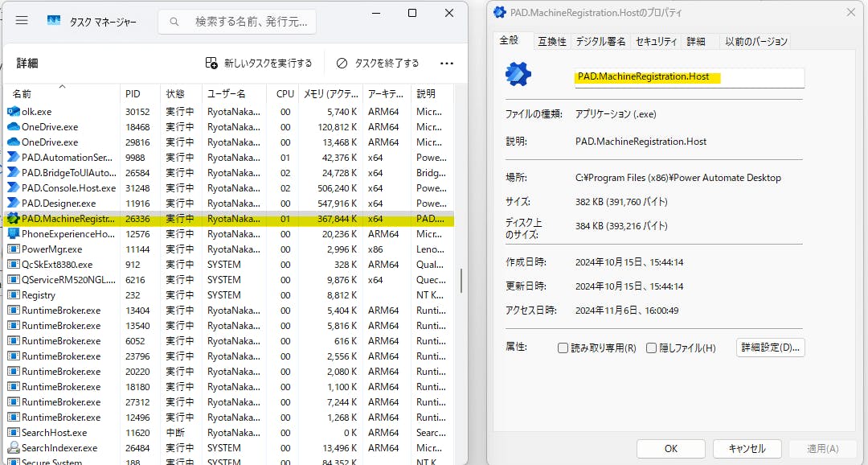Click the x86 architecture cell of PowerMgr.exe
The width and height of the screenshot is (868, 465).
375,249
